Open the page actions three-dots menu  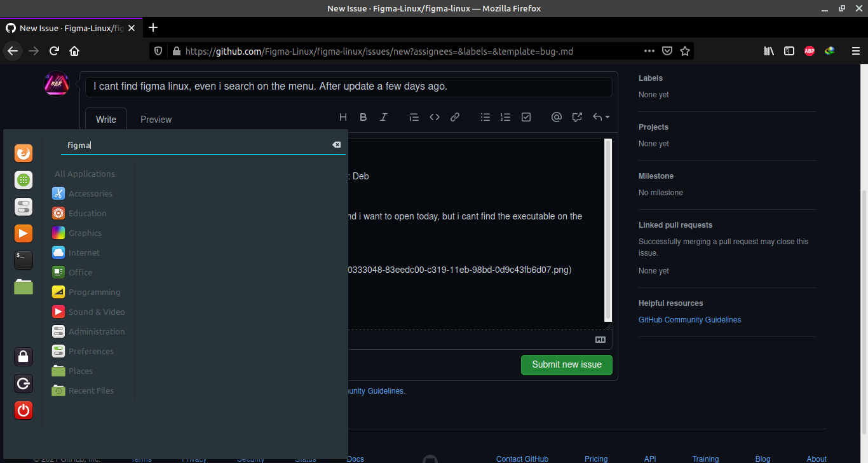pyautogui.click(x=649, y=51)
